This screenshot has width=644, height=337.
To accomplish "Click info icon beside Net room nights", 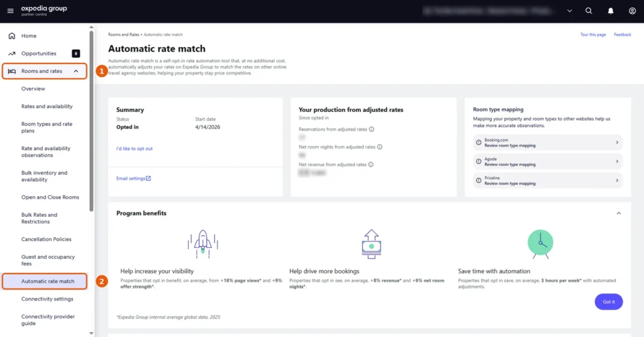I will click(x=379, y=147).
